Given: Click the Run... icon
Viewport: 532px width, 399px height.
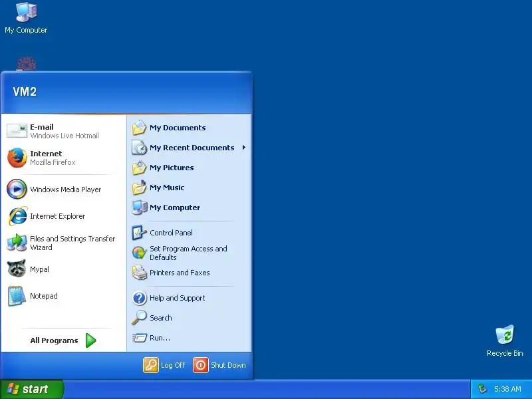Looking at the screenshot, I should [139, 338].
